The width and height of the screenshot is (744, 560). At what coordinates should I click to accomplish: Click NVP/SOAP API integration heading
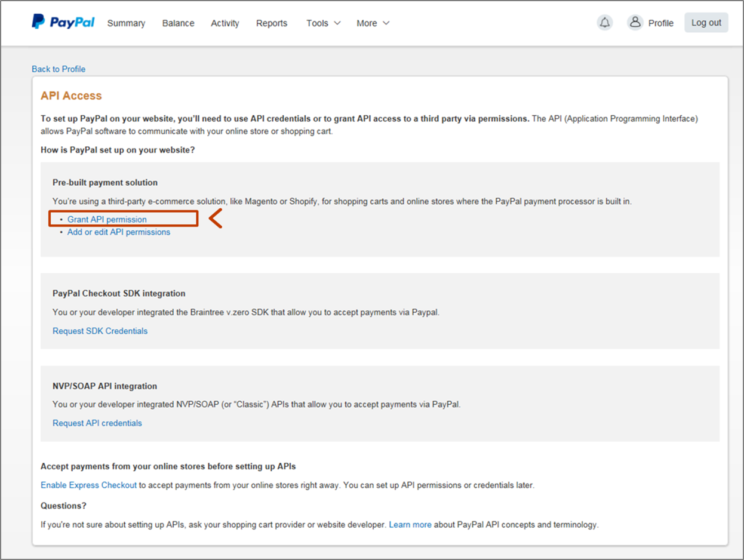[x=105, y=386]
